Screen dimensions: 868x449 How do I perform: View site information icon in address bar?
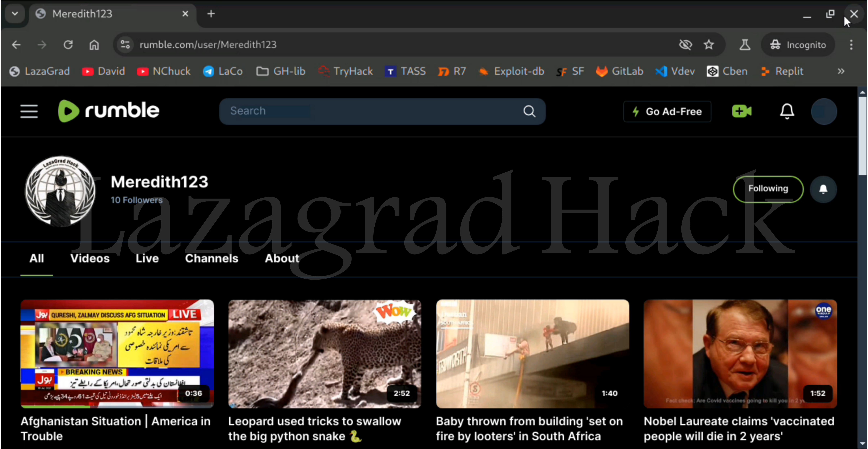125,45
